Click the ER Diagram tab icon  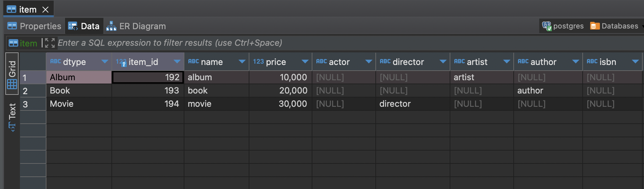pyautogui.click(x=111, y=26)
